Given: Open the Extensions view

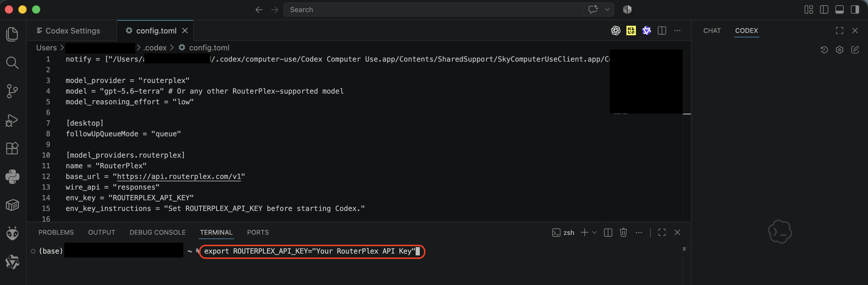Looking at the screenshot, I should (x=12, y=148).
